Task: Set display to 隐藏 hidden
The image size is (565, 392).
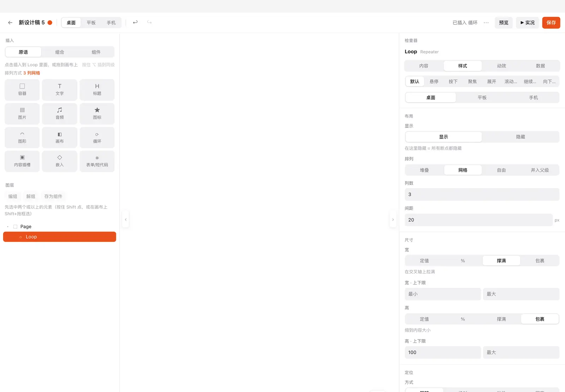Action: tap(521, 137)
